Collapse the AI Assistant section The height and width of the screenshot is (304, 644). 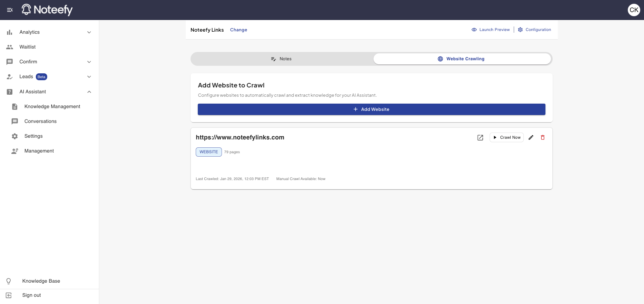tap(89, 92)
